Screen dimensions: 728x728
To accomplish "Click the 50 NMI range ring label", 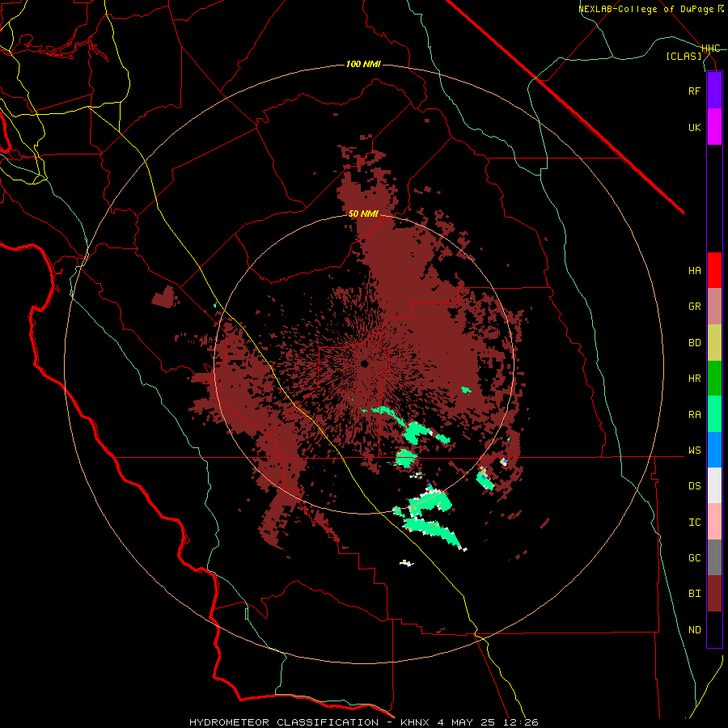I will tap(363, 214).
